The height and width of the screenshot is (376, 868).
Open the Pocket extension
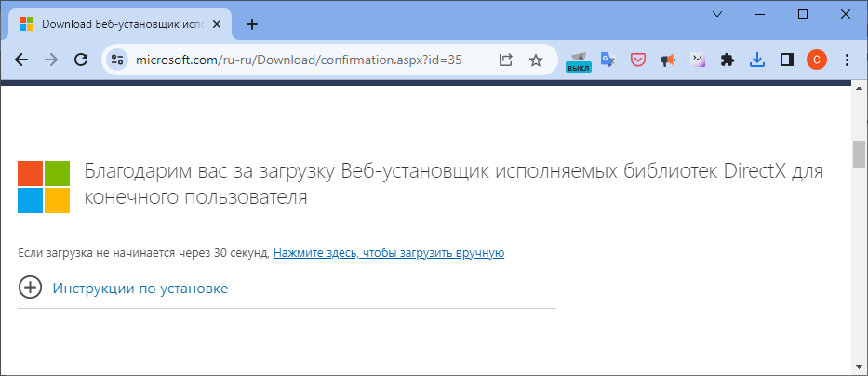click(638, 60)
